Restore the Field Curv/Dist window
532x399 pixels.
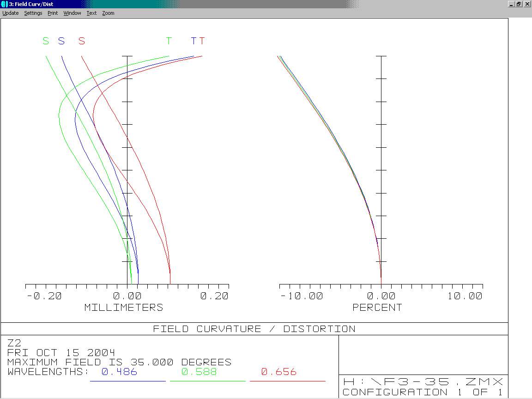point(519,4)
